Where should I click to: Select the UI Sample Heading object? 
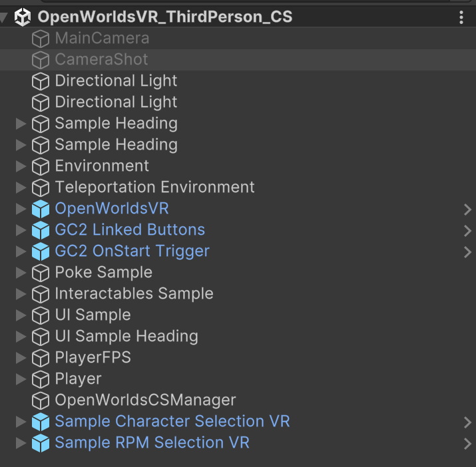pyautogui.click(x=126, y=337)
